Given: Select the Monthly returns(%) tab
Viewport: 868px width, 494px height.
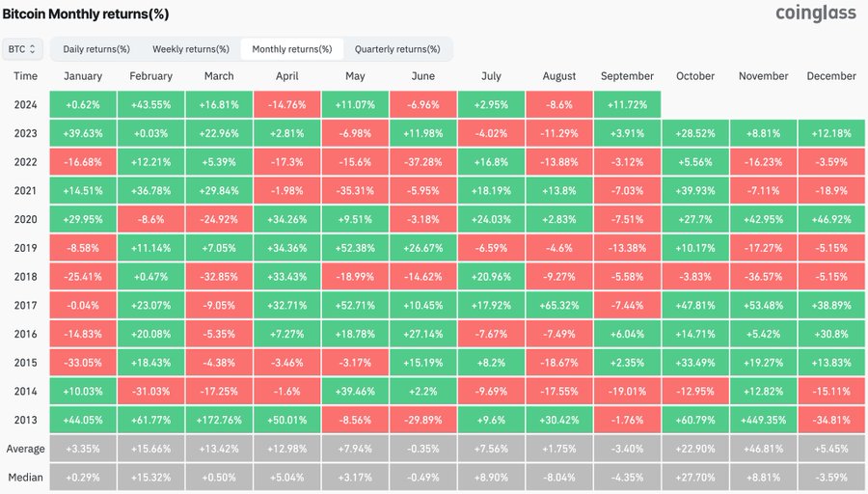Looking at the screenshot, I should coord(291,49).
